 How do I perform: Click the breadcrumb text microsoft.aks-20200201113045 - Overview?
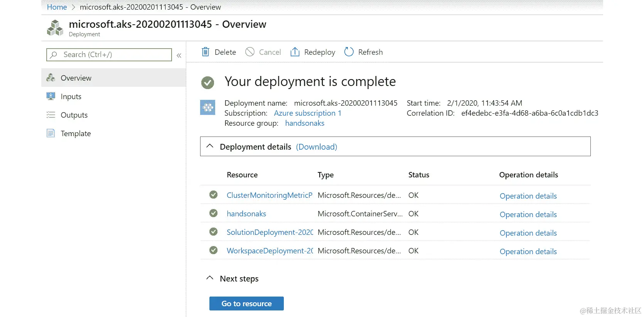pos(150,7)
